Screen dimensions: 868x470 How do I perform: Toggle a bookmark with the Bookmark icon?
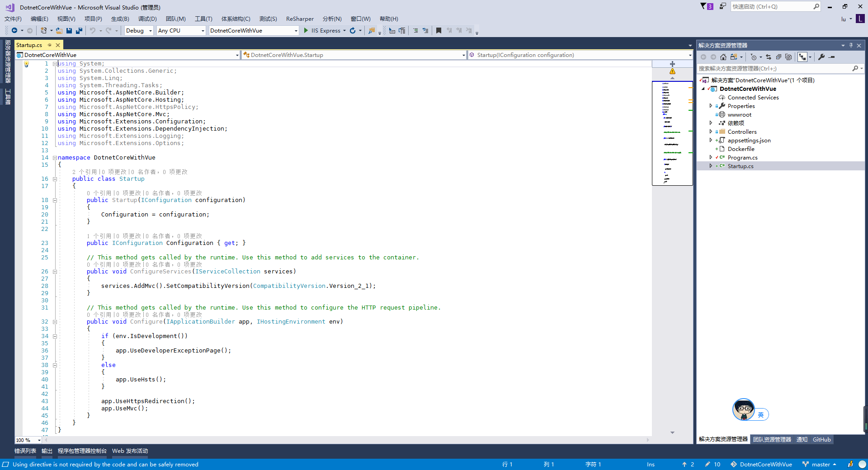click(439, 30)
